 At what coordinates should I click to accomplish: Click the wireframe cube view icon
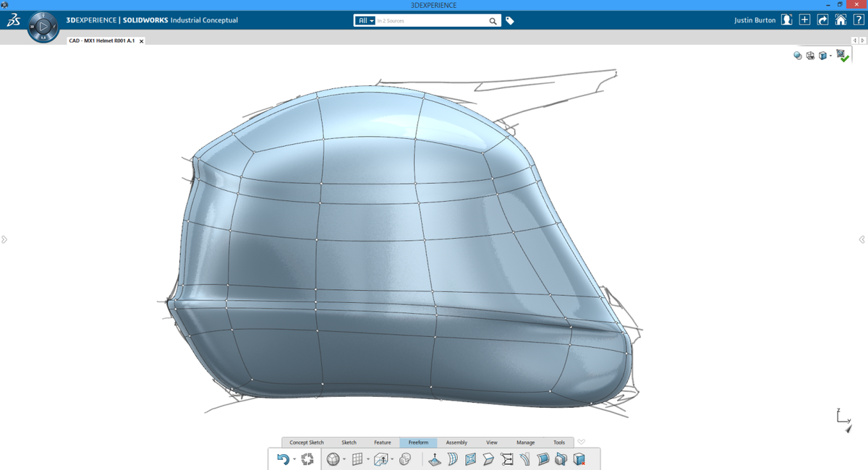click(810, 56)
